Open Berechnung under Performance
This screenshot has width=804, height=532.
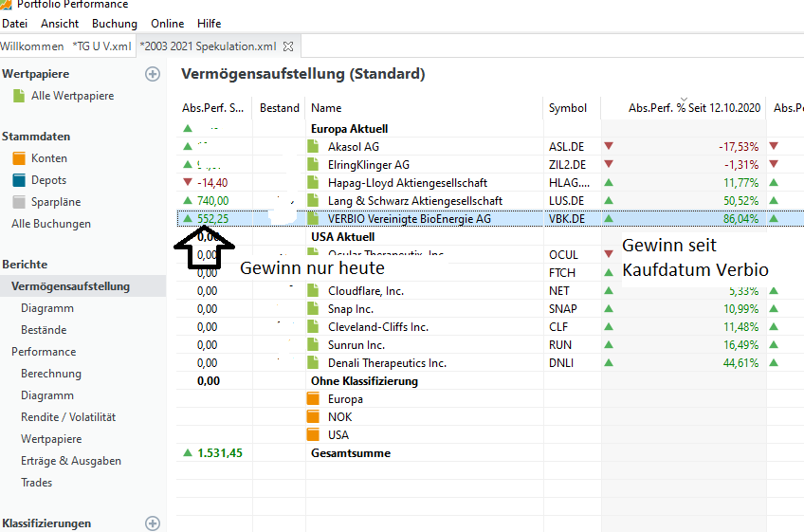(x=51, y=374)
